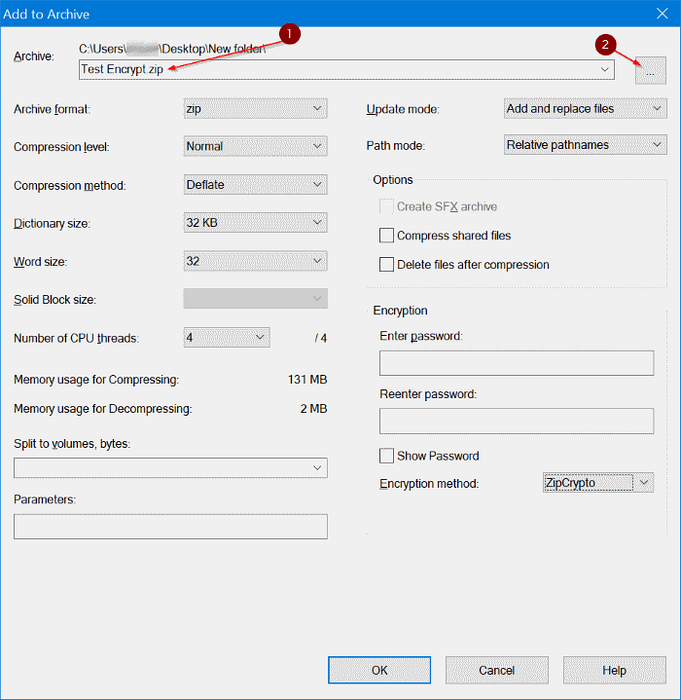This screenshot has width=681, height=700.
Task: Toggle the Show Password checkbox
Action: click(387, 456)
